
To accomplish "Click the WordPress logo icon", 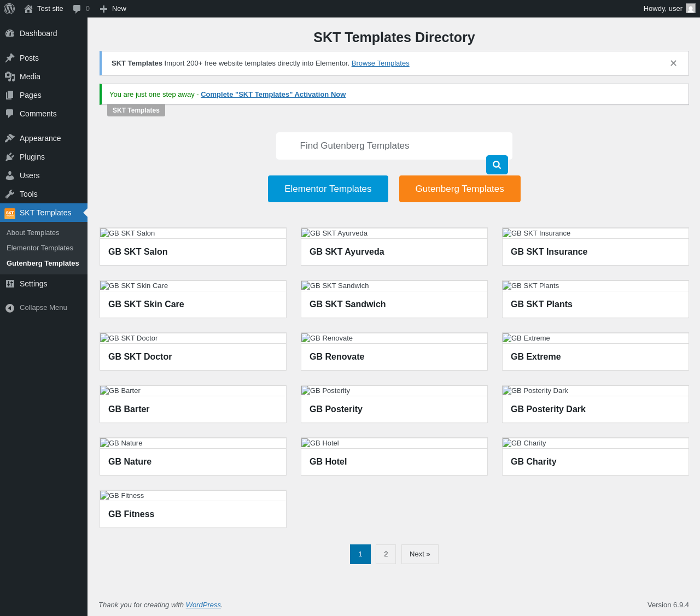I will tap(9, 9).
